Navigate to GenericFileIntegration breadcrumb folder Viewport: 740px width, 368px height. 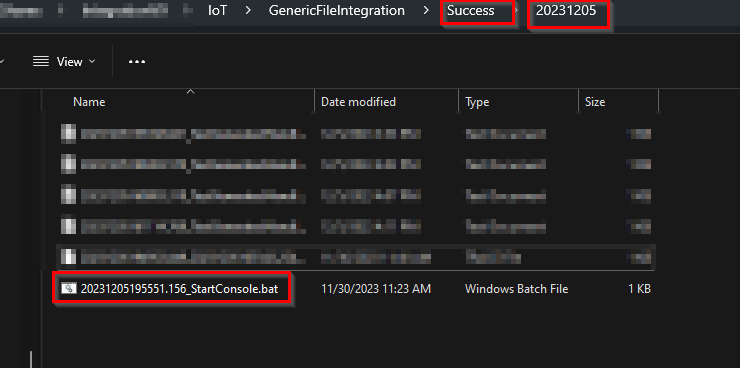(336, 10)
